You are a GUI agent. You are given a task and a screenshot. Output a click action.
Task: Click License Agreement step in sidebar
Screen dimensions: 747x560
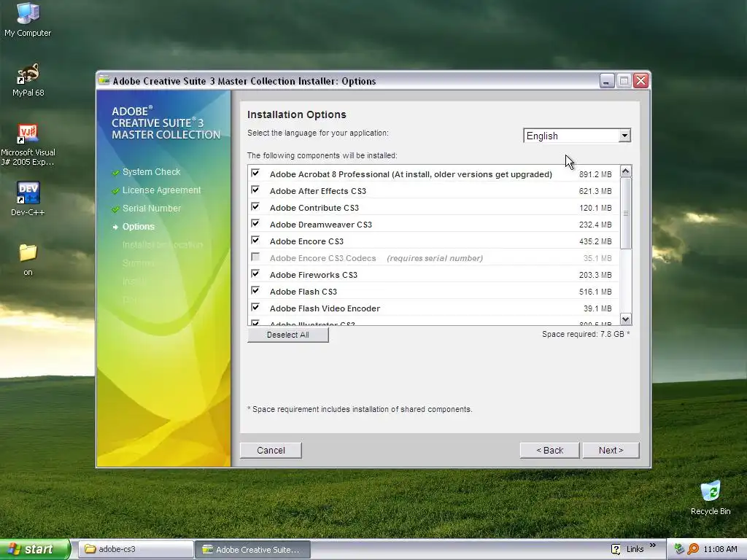click(161, 190)
